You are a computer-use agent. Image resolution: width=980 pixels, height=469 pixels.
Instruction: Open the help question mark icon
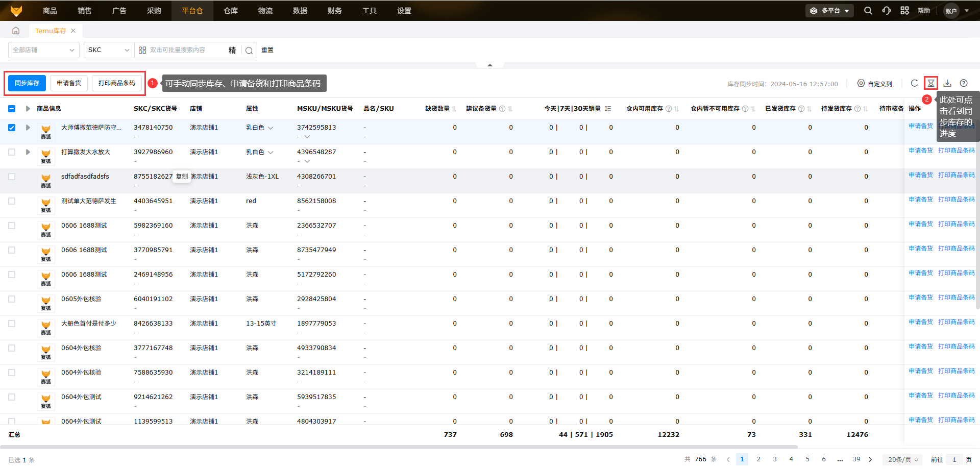pos(964,83)
